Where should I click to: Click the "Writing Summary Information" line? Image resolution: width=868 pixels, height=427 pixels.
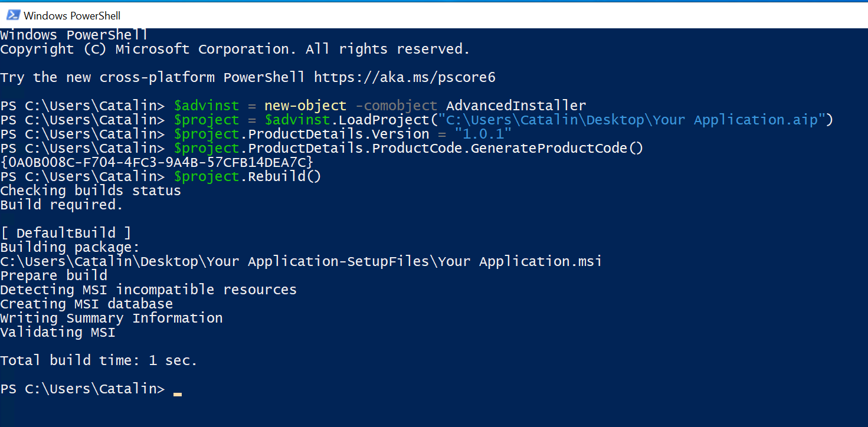coord(112,318)
